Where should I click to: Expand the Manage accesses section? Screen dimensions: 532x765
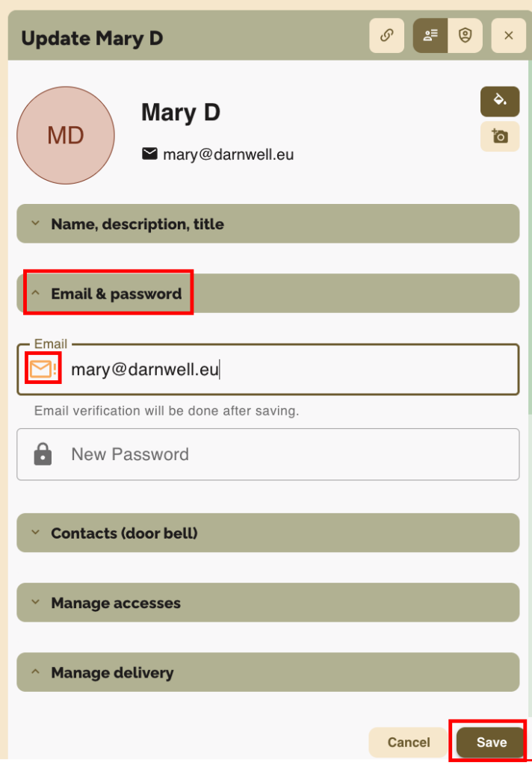click(267, 603)
